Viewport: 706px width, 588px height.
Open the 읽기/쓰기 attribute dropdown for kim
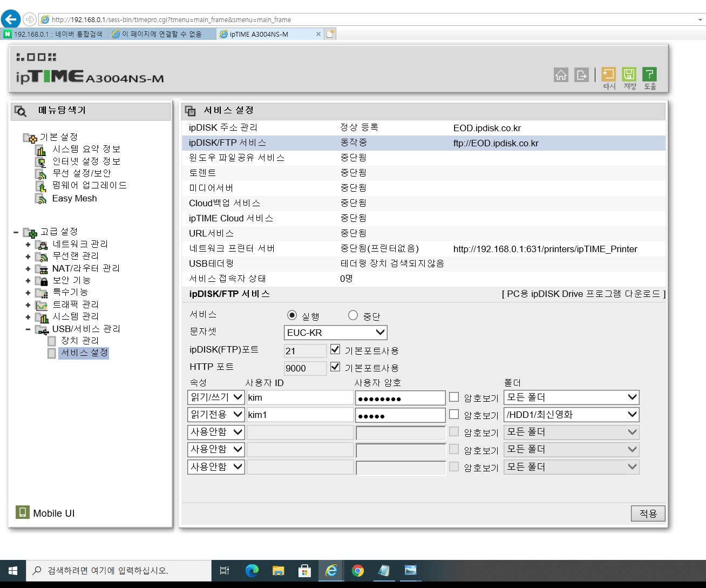point(216,397)
